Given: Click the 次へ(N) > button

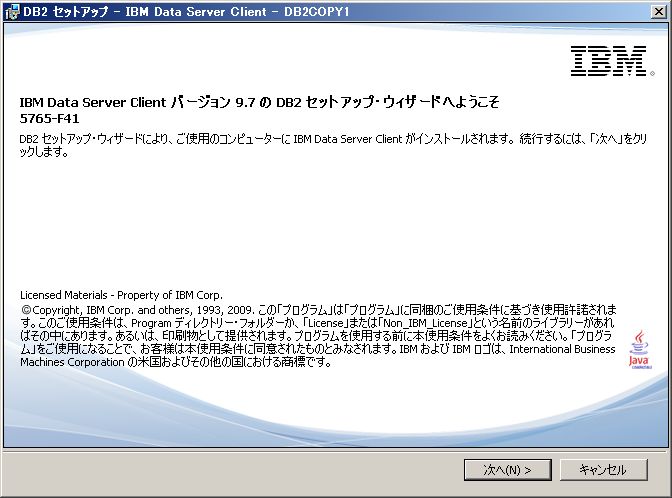Looking at the screenshot, I should coord(507,470).
